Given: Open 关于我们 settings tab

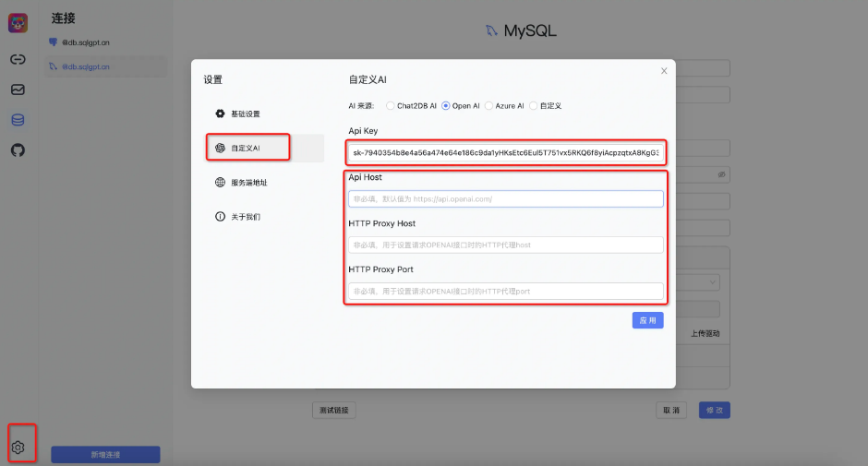Looking at the screenshot, I should pyautogui.click(x=265, y=217).
